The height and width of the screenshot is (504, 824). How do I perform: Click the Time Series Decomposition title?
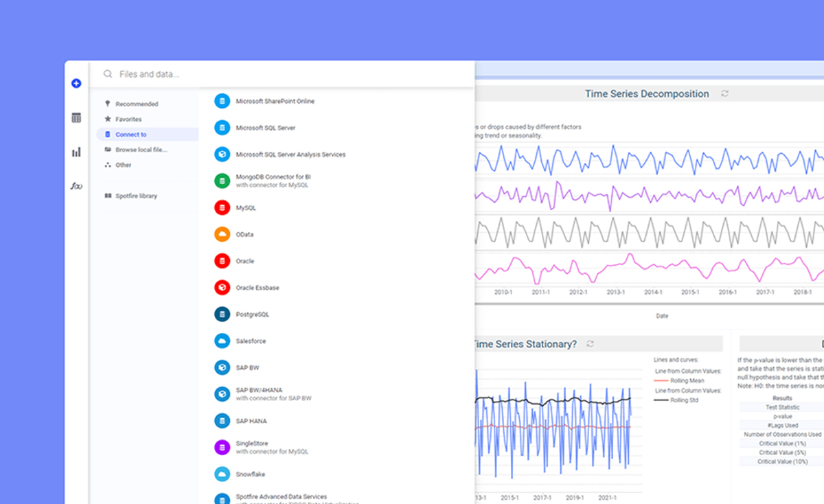[647, 93]
